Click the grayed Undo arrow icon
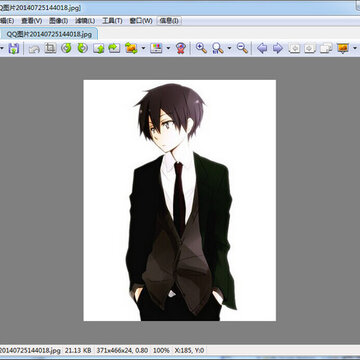 (34, 49)
